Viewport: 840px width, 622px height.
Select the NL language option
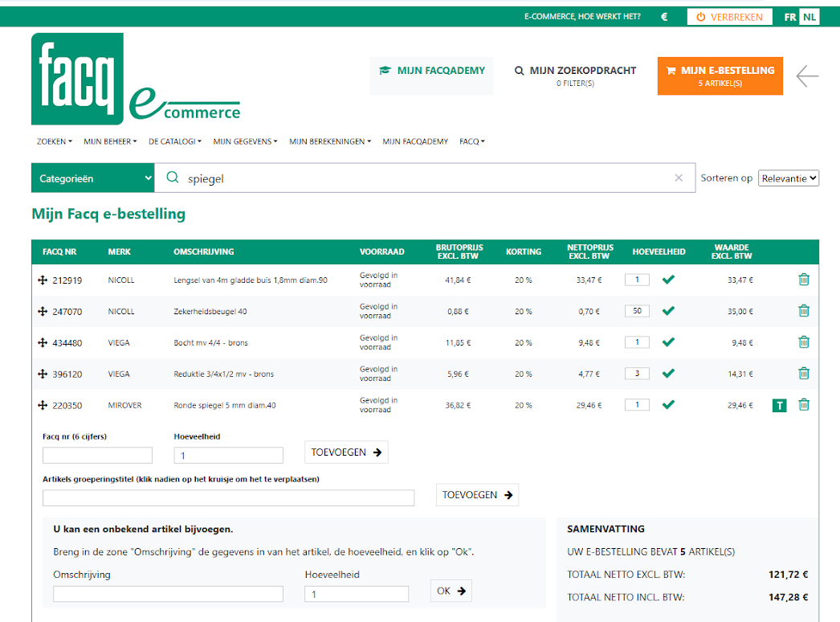809,17
